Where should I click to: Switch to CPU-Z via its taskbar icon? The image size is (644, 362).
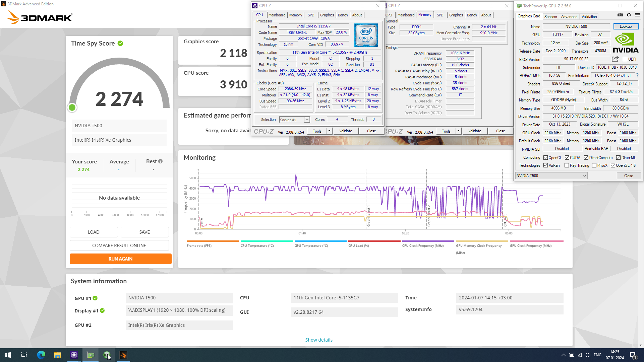[x=74, y=355]
